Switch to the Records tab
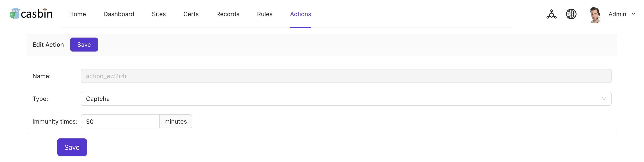The width and height of the screenshot is (644, 162). 228,14
